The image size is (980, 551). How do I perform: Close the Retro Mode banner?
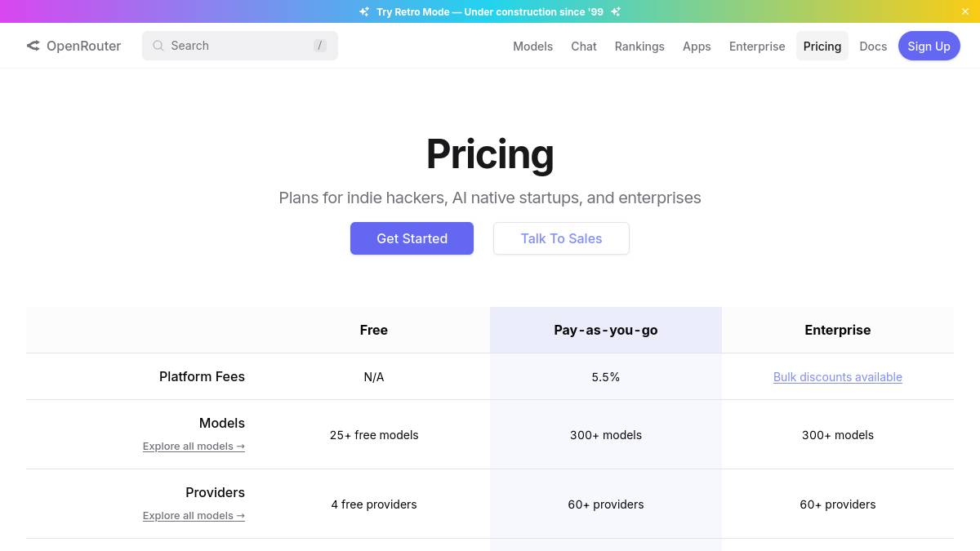click(x=964, y=11)
